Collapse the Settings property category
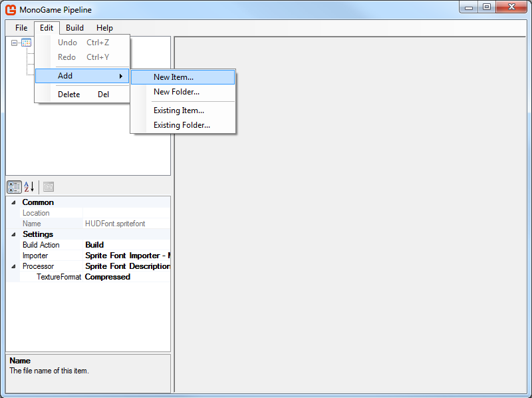 click(x=13, y=234)
